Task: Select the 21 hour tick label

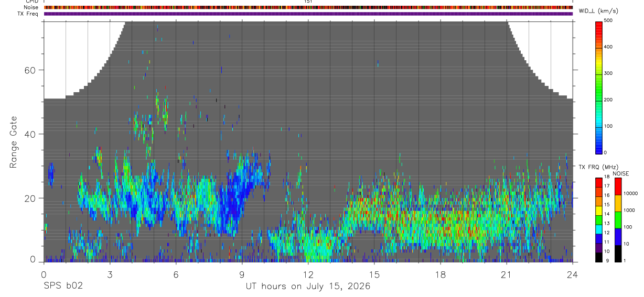Action: point(507,274)
